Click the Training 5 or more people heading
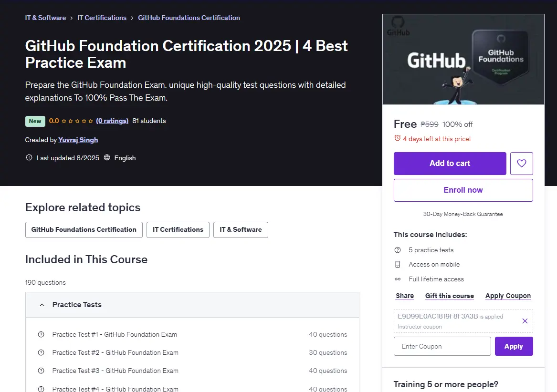This screenshot has width=557, height=392. [x=446, y=384]
